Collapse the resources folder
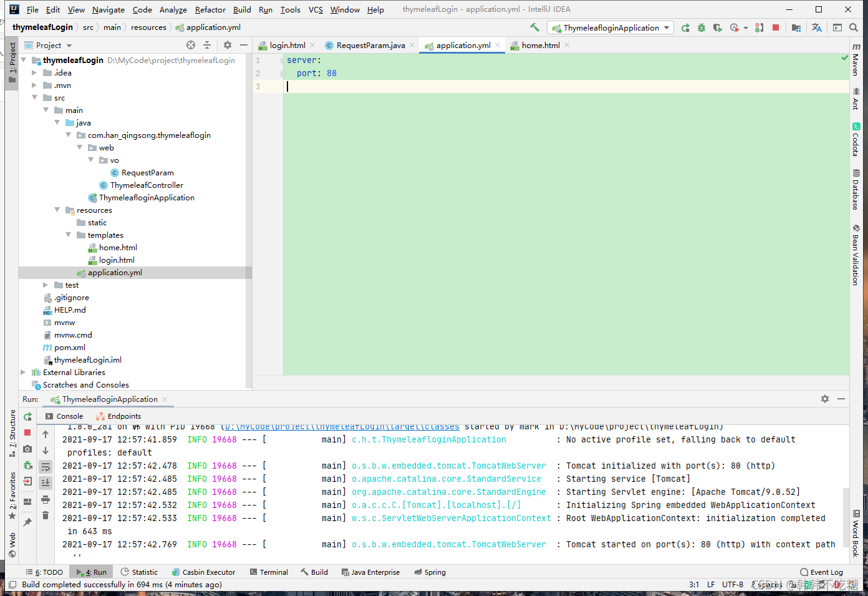The image size is (868, 596). (57, 210)
